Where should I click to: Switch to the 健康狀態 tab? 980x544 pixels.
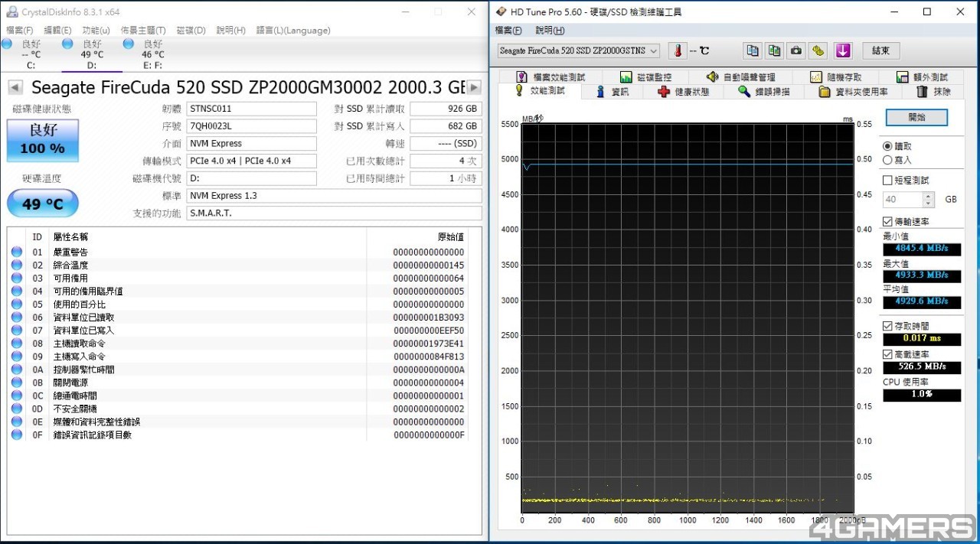pos(684,92)
